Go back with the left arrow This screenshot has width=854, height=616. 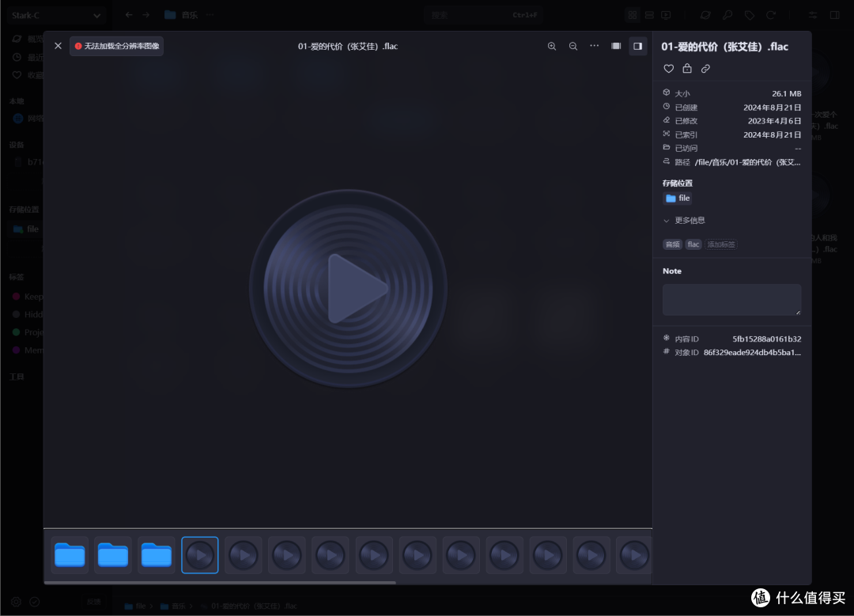[129, 15]
